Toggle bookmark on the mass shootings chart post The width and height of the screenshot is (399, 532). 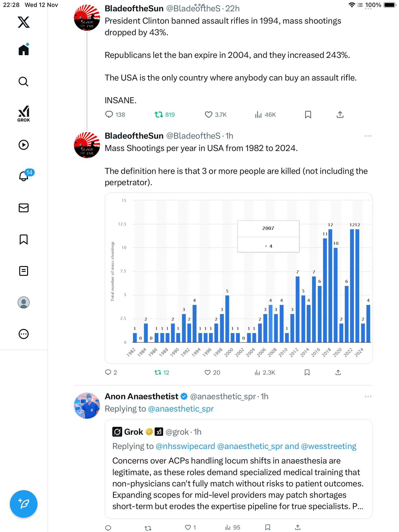pos(307,372)
